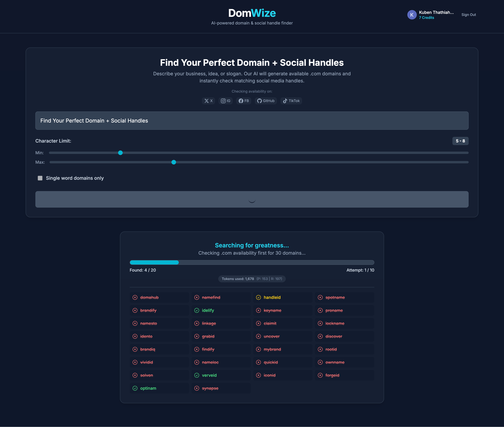Click the Min character slider handle
Viewport: 504px width, 427px height.
coord(120,153)
